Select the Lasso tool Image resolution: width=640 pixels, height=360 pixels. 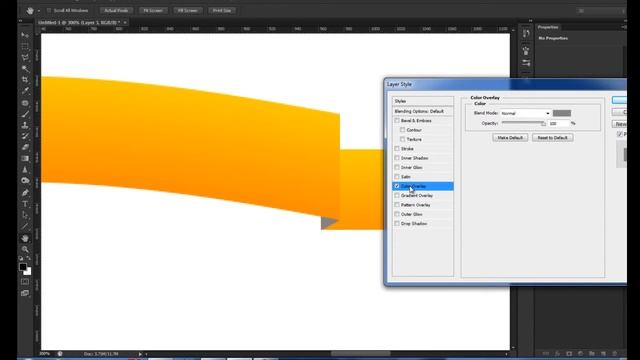coord(25,58)
